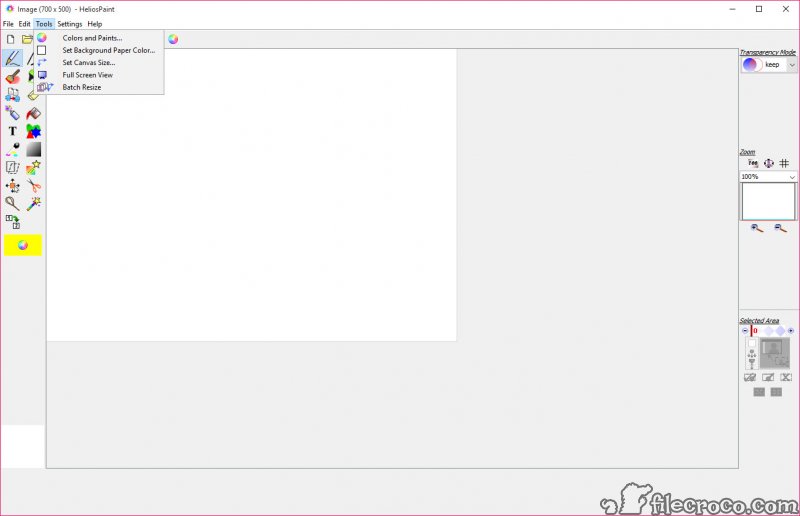The image size is (800, 516).
Task: Select the spray can airbrush tool
Action: click(x=12, y=113)
